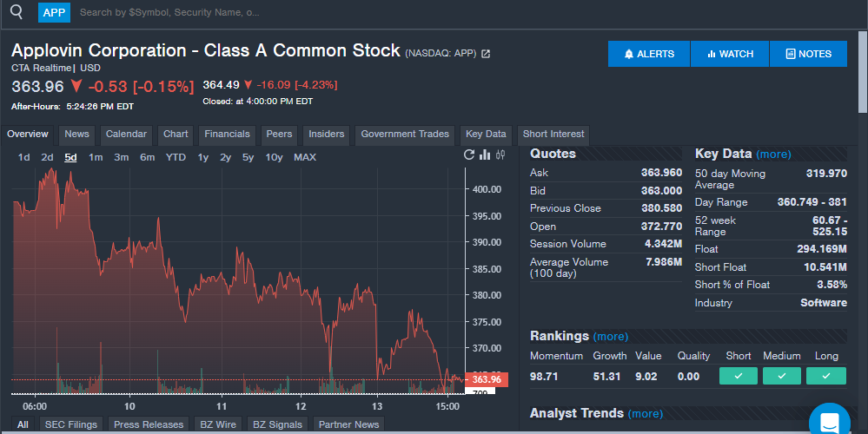Refresh the chart with the reload icon
This screenshot has width=868, height=434.
coord(469,155)
